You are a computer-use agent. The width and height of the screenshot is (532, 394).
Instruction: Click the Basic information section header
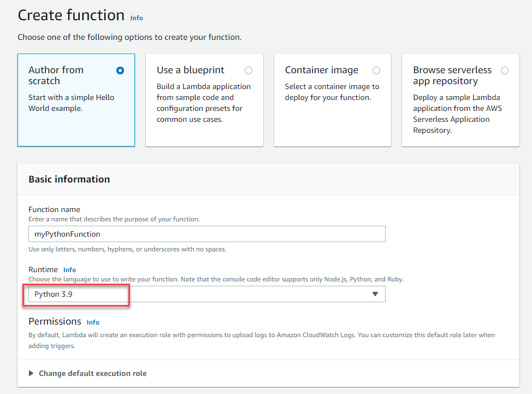(69, 179)
